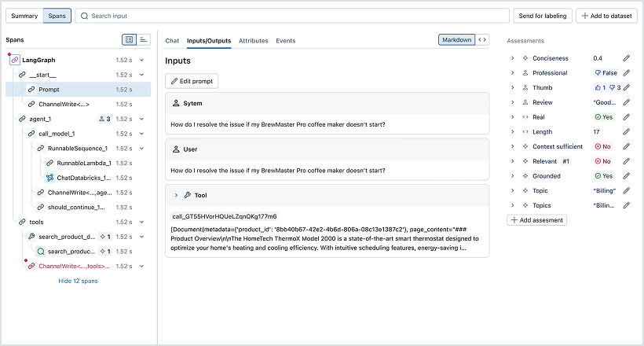Click the pencil icon for Conciseness assessment
Screen dimensions: 644x346
(626, 58)
